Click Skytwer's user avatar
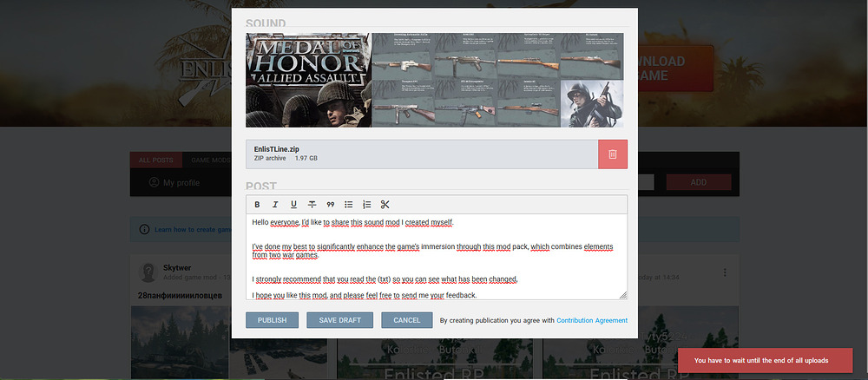The image size is (868, 380). pyautogui.click(x=148, y=272)
